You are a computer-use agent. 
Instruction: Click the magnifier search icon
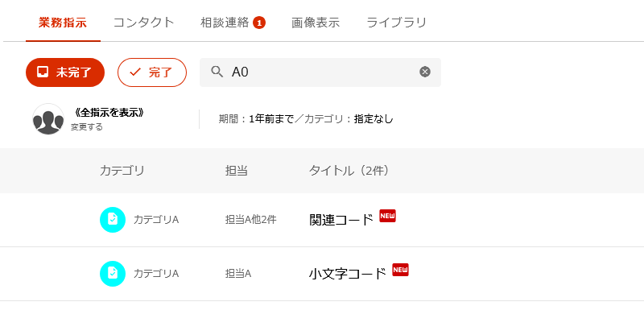(x=217, y=72)
